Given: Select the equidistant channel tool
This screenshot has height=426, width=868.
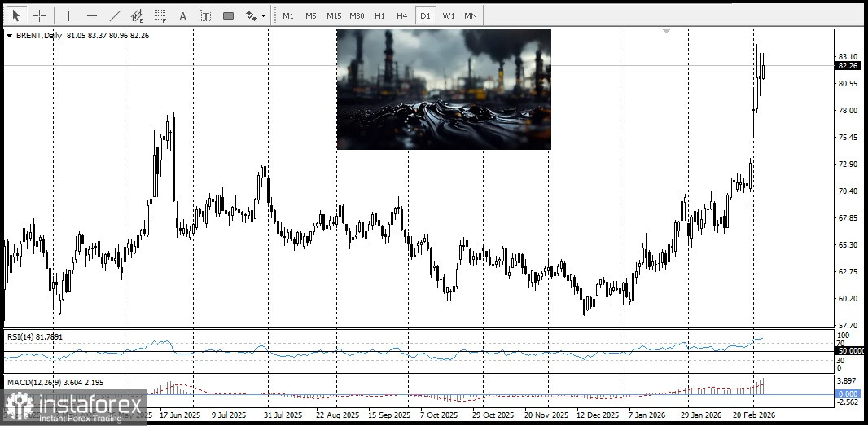Looking at the screenshot, I should pyautogui.click(x=137, y=15).
